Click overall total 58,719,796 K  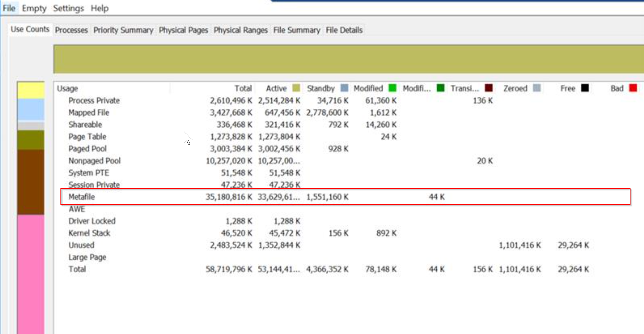229,269
